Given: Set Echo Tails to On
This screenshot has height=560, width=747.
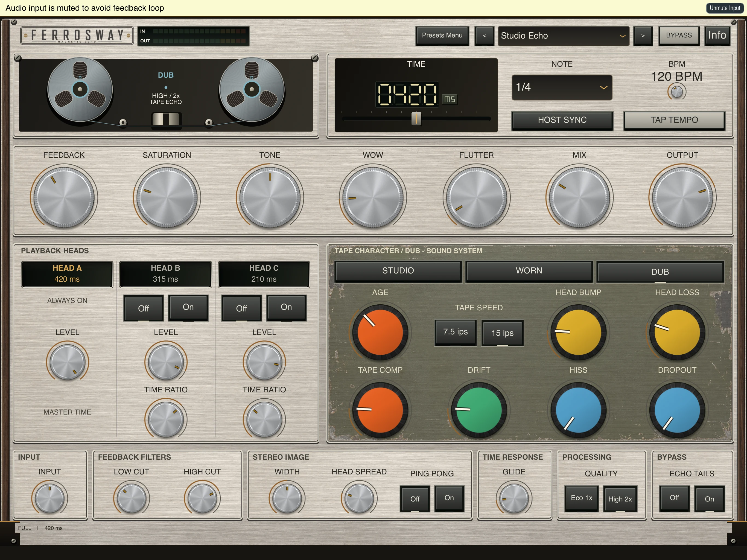Looking at the screenshot, I should point(709,498).
